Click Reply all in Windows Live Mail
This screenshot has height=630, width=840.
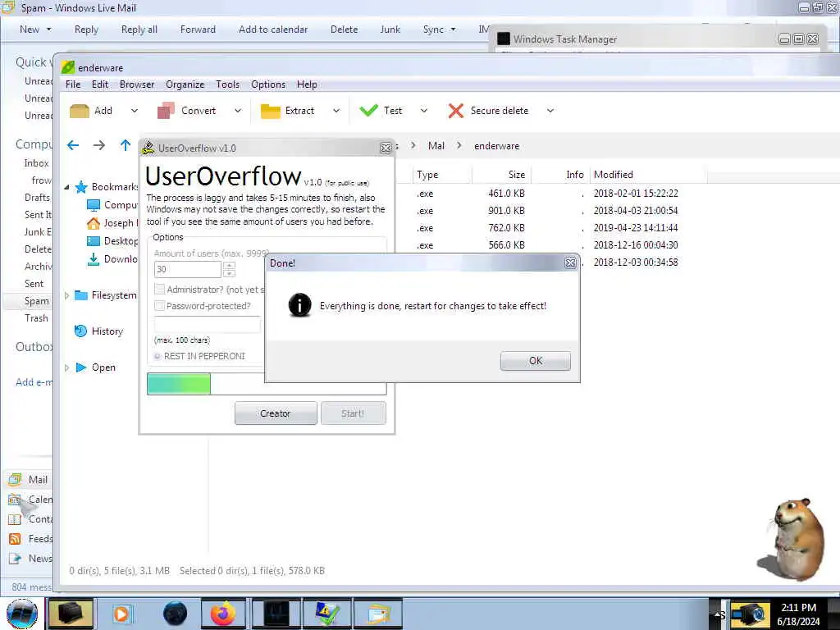click(x=139, y=30)
